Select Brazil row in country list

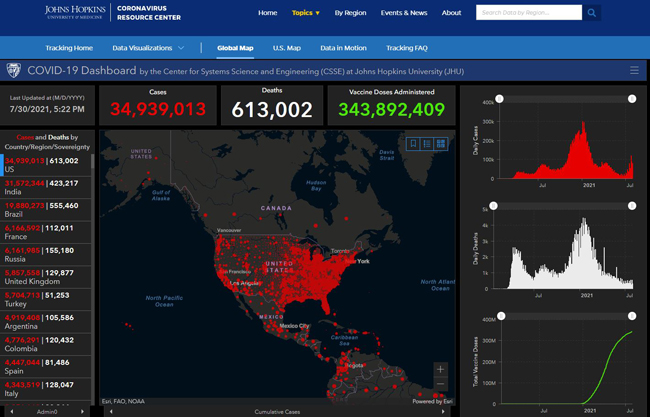click(46, 210)
